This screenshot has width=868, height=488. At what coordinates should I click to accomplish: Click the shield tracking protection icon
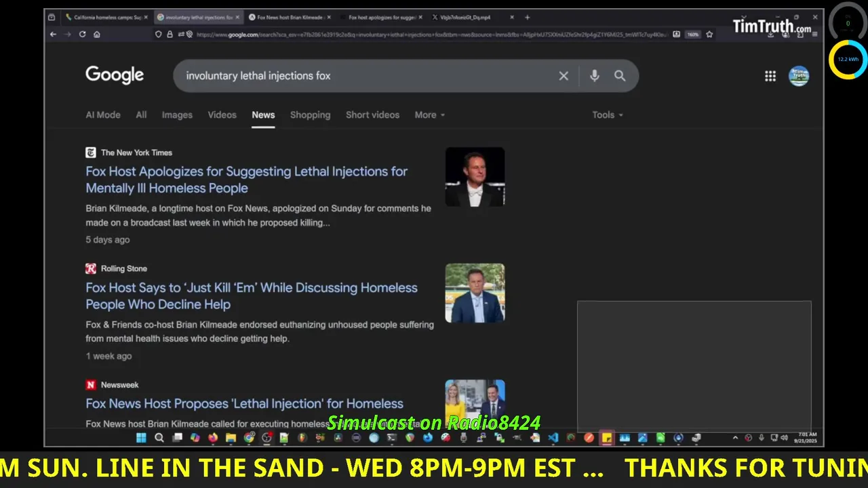[158, 35]
